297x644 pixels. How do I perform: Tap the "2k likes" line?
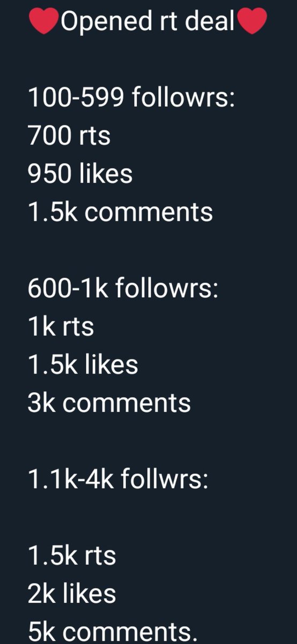[72, 593]
